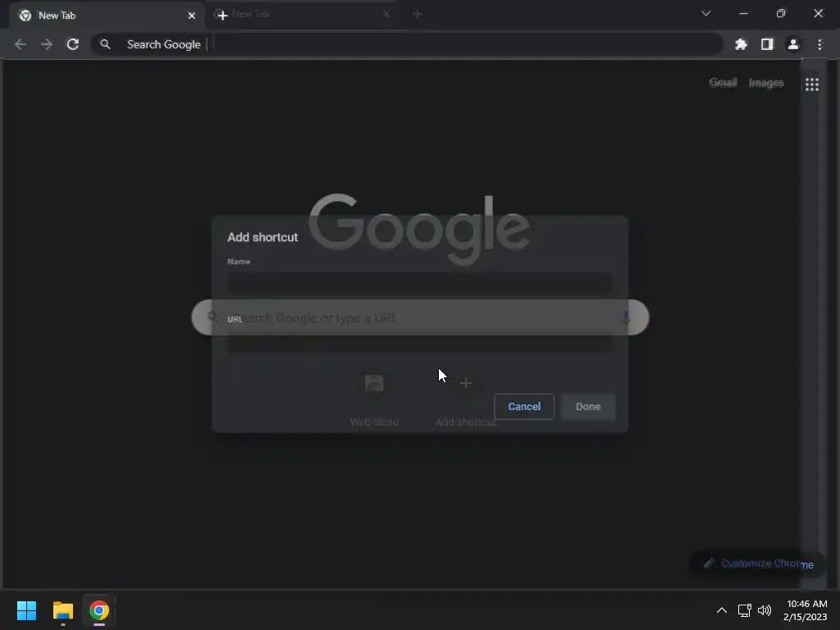This screenshot has width=840, height=630.
Task: Open the Google apps grid icon
Action: tap(811, 84)
